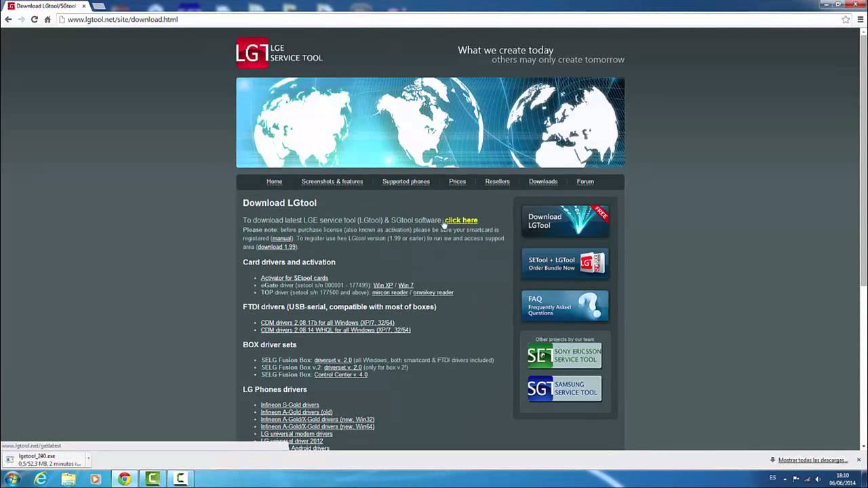Screen dimensions: 868x488
Task: Open the lgetool_240.exe download item
Action: 44,460
